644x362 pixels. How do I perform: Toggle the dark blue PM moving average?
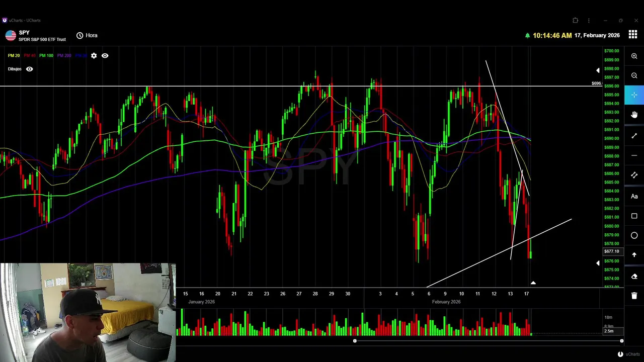(82, 56)
